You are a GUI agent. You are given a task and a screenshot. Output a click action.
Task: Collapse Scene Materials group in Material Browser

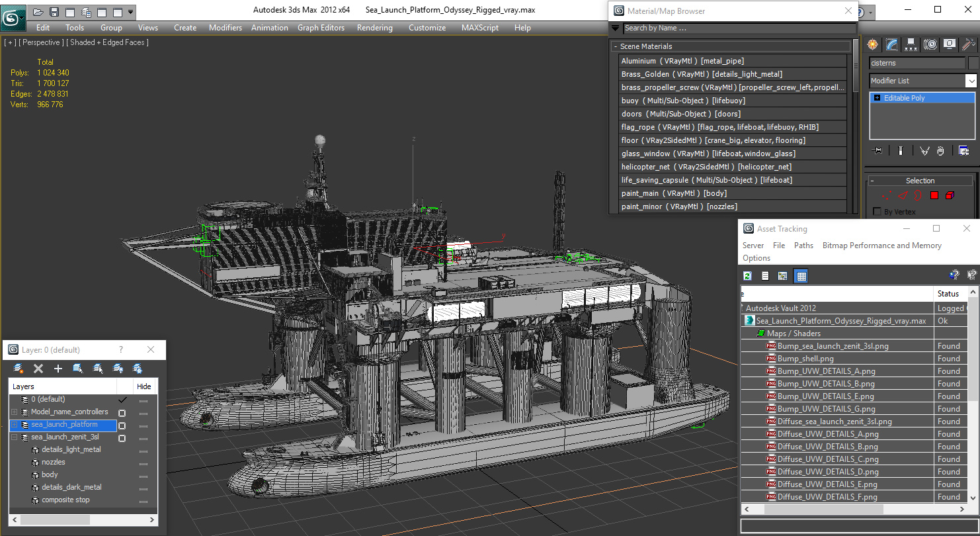pyautogui.click(x=616, y=46)
